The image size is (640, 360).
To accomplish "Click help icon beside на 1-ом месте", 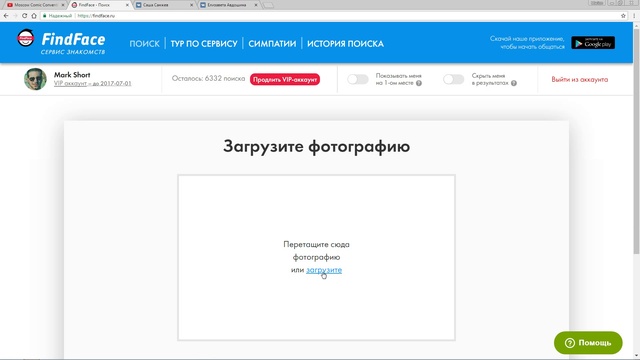I will click(x=419, y=83).
